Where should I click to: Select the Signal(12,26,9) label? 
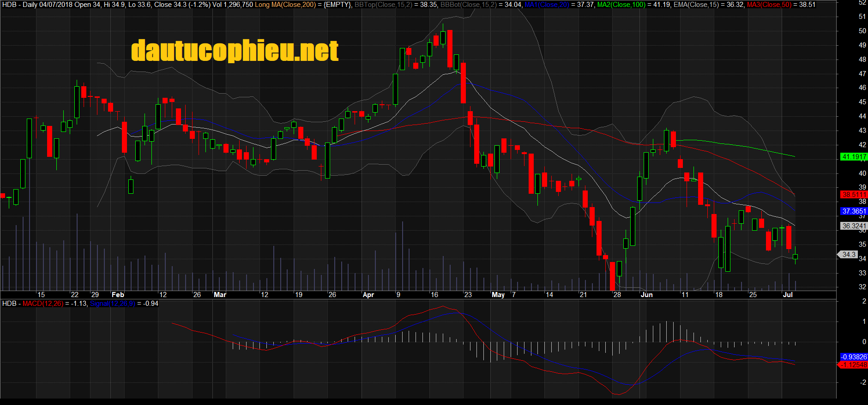click(112, 304)
